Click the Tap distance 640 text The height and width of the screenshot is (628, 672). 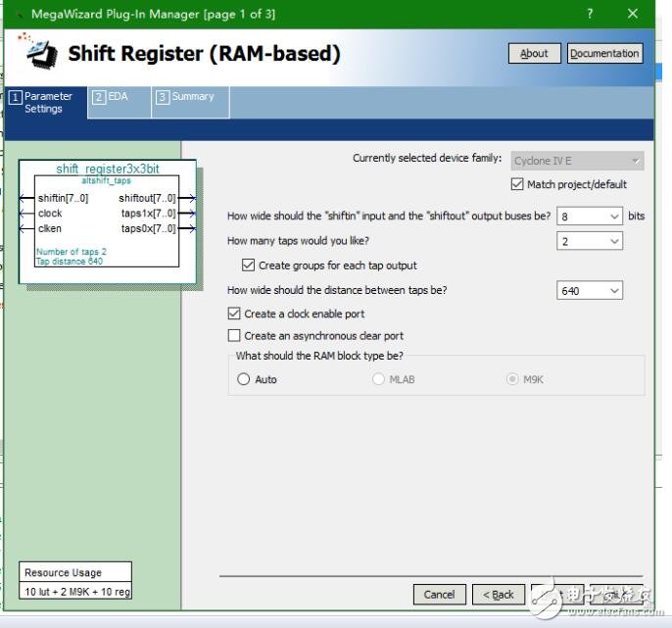click(x=70, y=261)
